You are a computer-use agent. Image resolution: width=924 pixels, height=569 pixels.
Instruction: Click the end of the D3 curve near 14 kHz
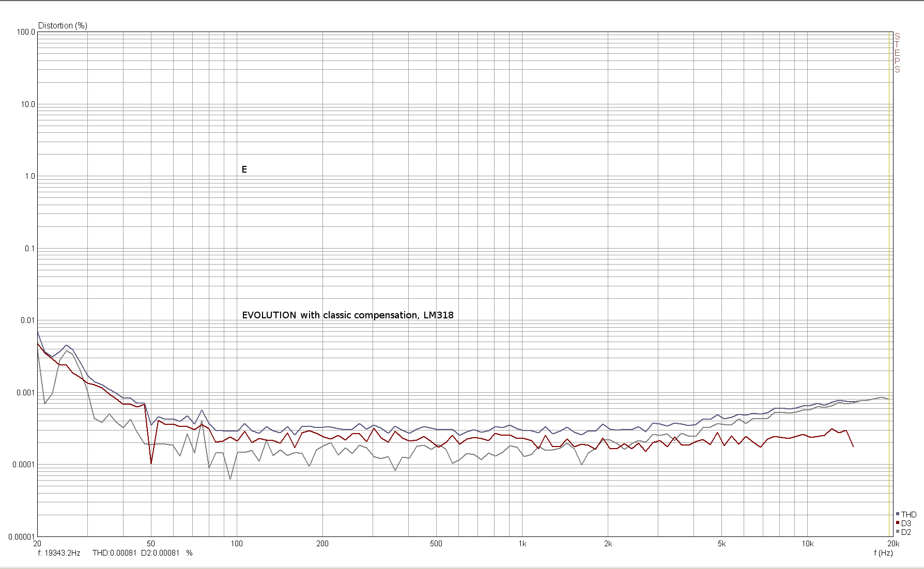point(853,445)
